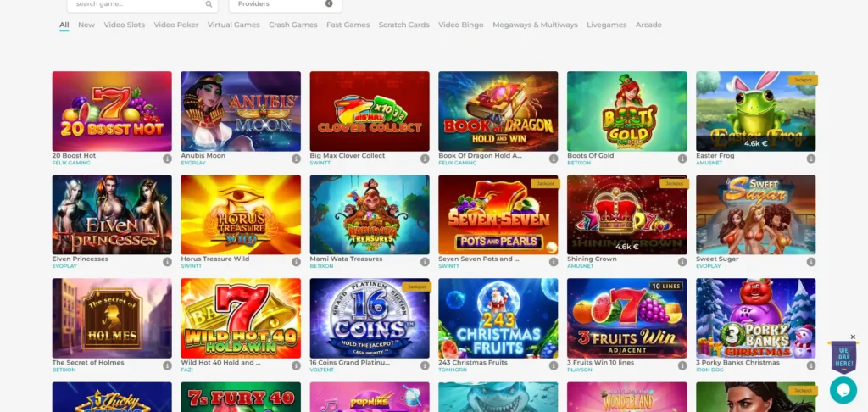Open info for 3 Porky Banks Christmas
Viewport: 868px width, 412px height.
(811, 365)
